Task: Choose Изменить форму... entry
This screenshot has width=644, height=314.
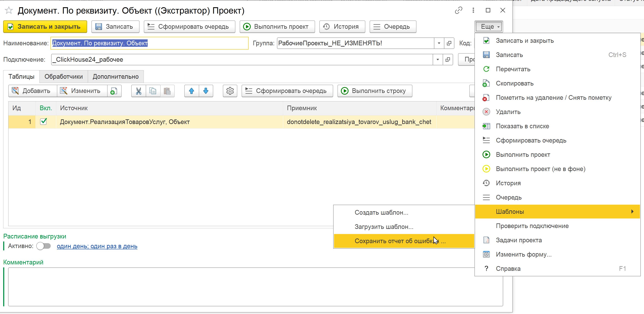Action: pos(558,254)
